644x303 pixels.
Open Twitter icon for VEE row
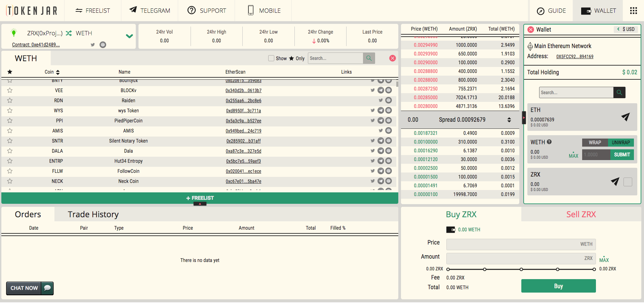point(372,90)
